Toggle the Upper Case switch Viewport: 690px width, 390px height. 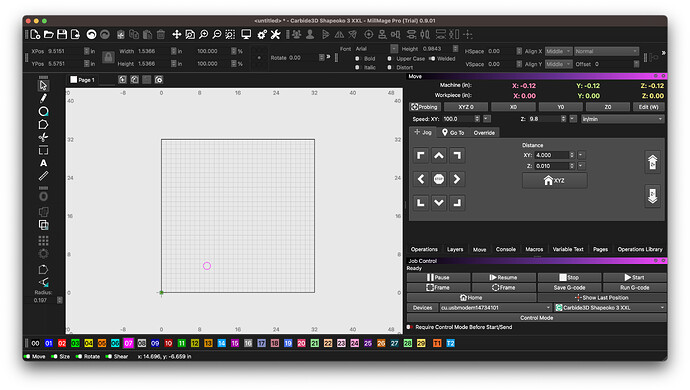pyautogui.click(x=389, y=59)
